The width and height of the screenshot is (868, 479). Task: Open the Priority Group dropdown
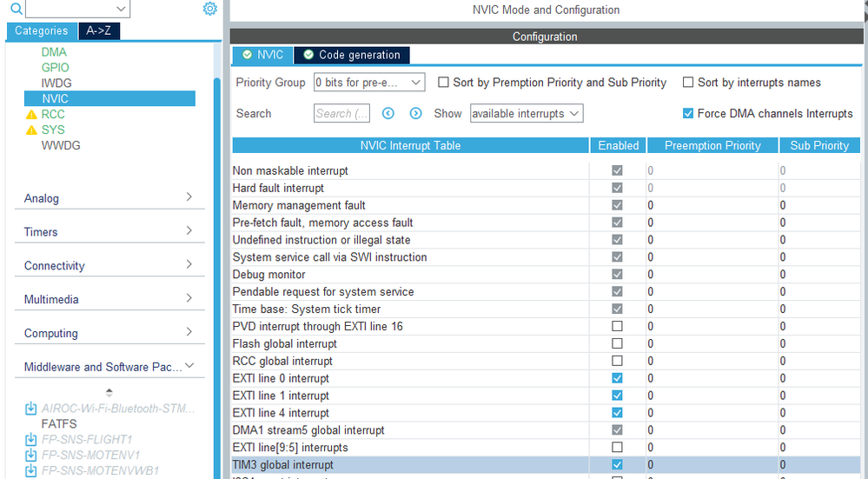click(369, 83)
